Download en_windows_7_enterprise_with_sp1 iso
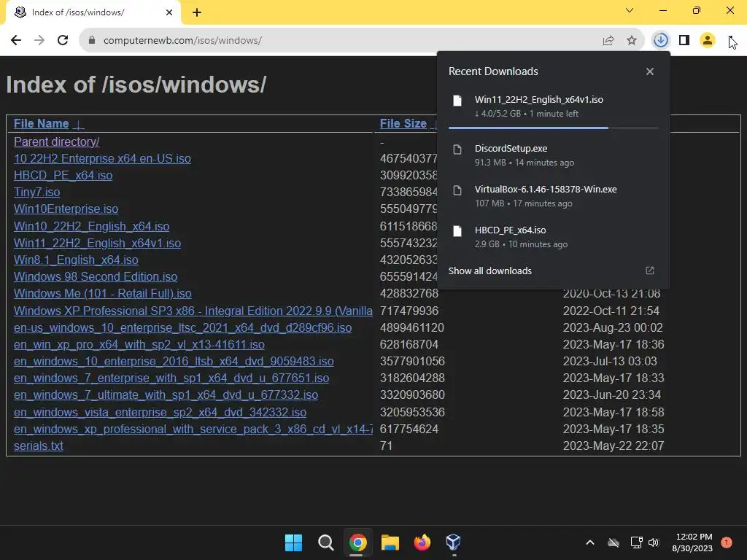The width and height of the screenshot is (747, 560). point(171,378)
